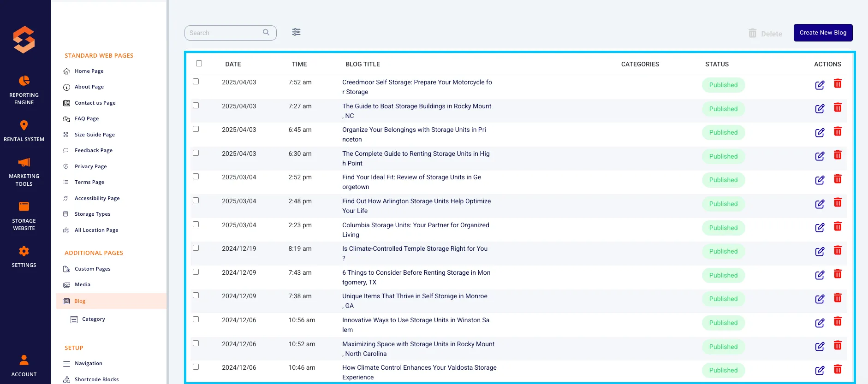This screenshot has height=384, width=868.
Task: Edit the Find Your Ideal Fit Georgetown post
Action: point(820,180)
